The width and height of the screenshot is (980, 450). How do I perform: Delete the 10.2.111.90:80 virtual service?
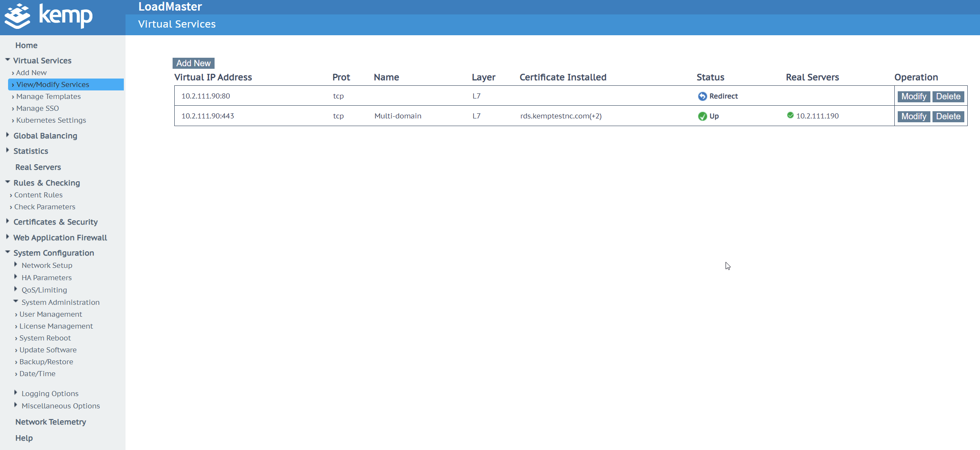click(x=948, y=96)
